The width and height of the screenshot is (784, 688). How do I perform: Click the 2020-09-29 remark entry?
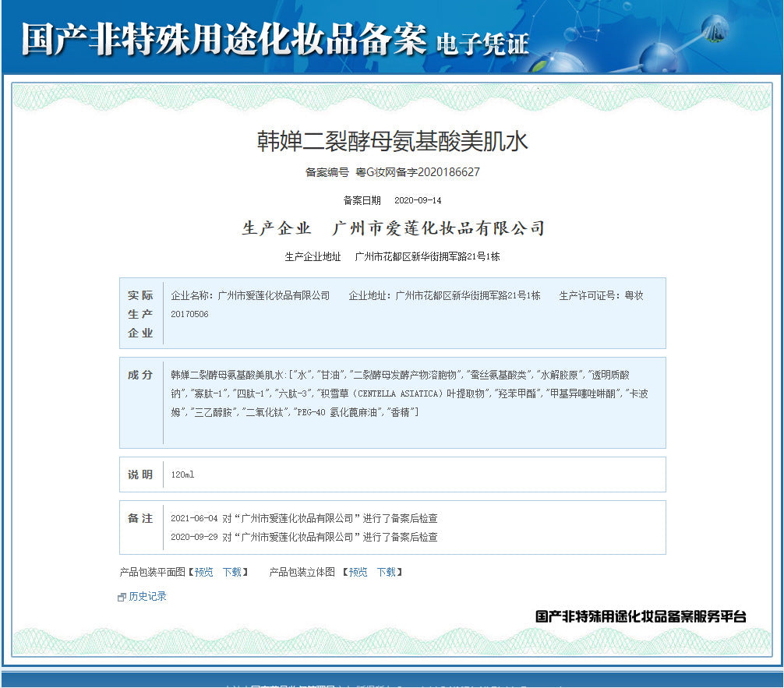(x=304, y=537)
